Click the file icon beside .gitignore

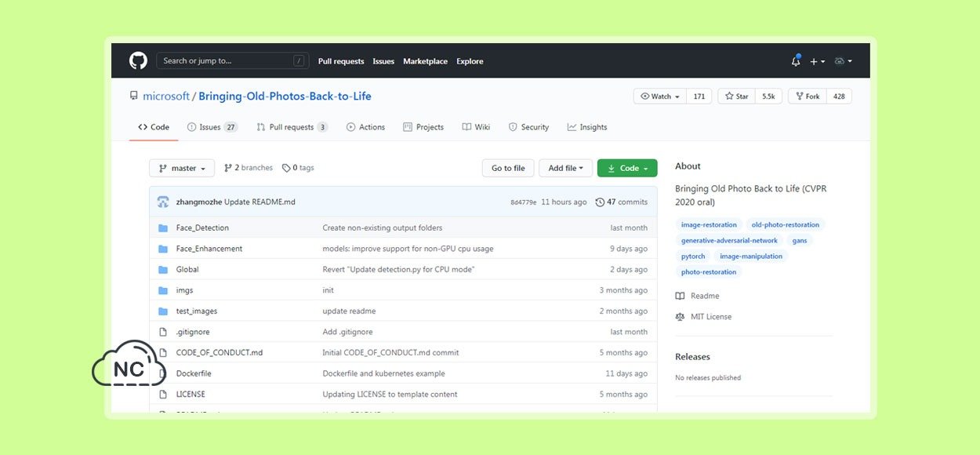point(163,332)
